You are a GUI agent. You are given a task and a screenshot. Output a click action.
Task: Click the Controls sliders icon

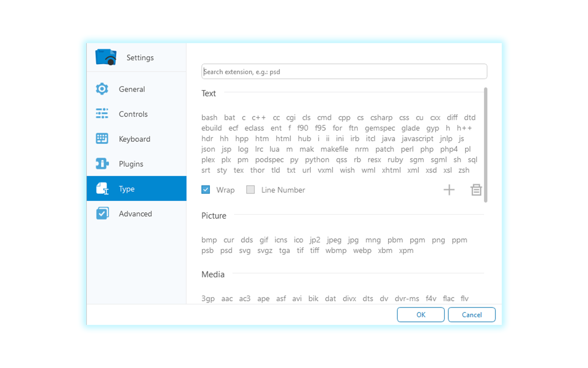click(x=102, y=114)
